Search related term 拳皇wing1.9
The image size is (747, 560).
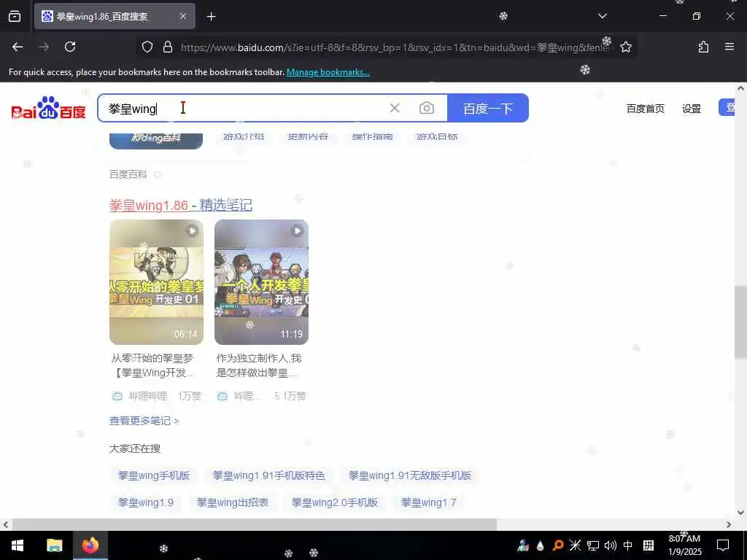146,502
